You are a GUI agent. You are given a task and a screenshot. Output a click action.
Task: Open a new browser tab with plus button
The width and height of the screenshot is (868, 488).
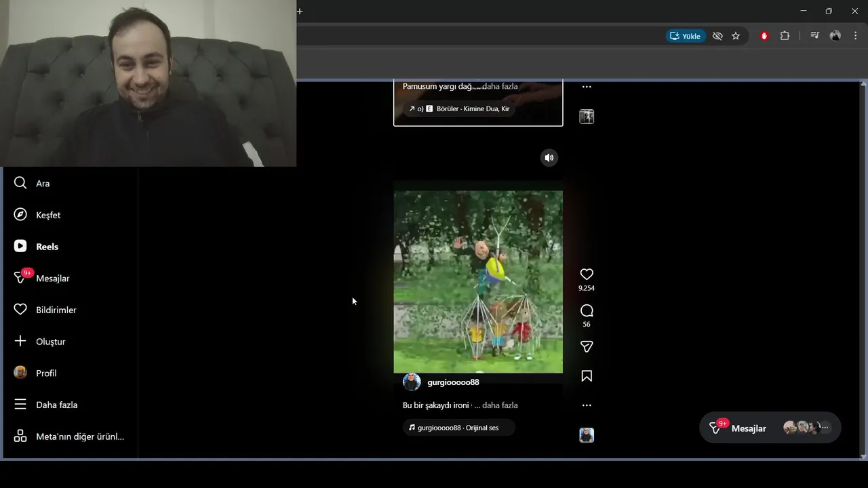pos(300,11)
